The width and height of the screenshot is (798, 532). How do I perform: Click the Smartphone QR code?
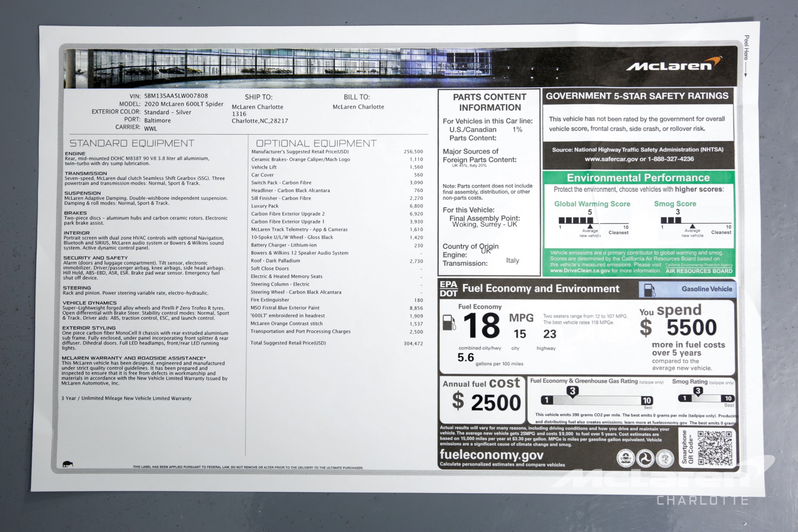point(714,448)
